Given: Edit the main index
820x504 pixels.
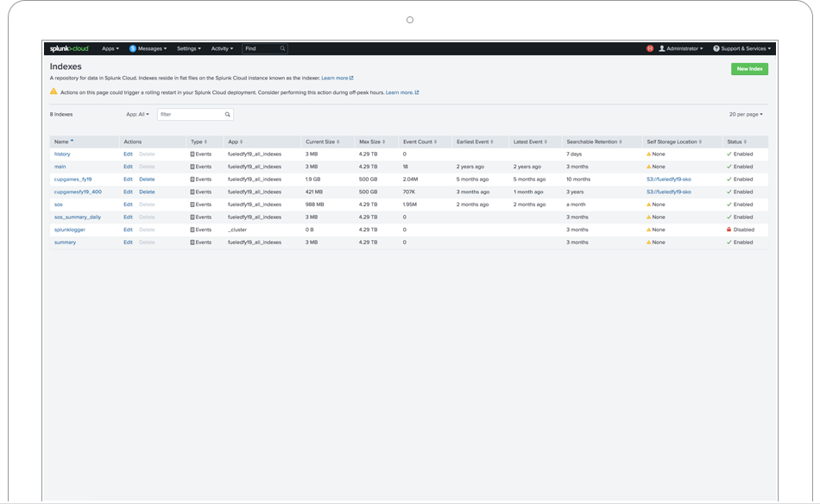Looking at the screenshot, I should [x=128, y=167].
